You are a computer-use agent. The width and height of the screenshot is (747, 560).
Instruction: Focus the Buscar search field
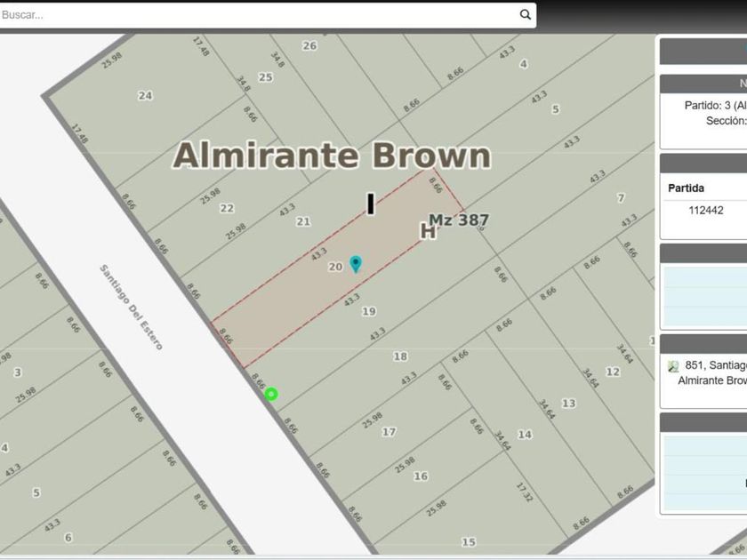[267, 15]
